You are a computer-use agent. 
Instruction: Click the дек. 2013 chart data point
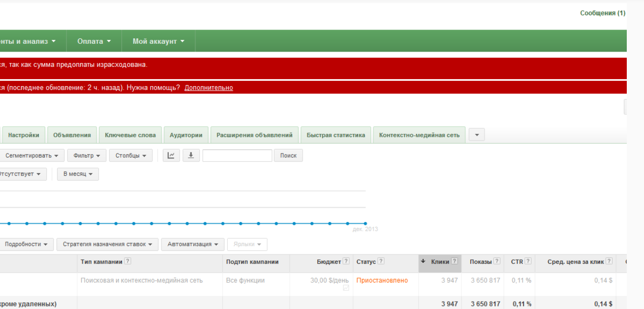pyautogui.click(x=365, y=223)
